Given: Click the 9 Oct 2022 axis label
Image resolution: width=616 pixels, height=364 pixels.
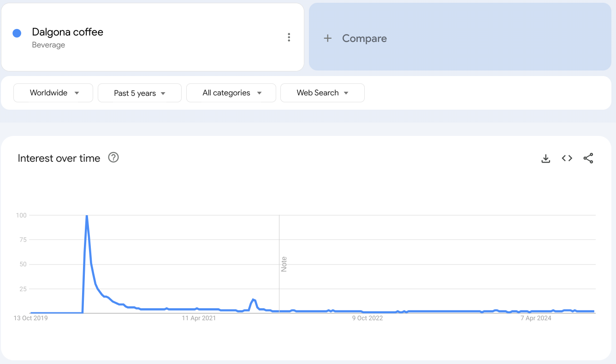Looking at the screenshot, I should point(367,318).
